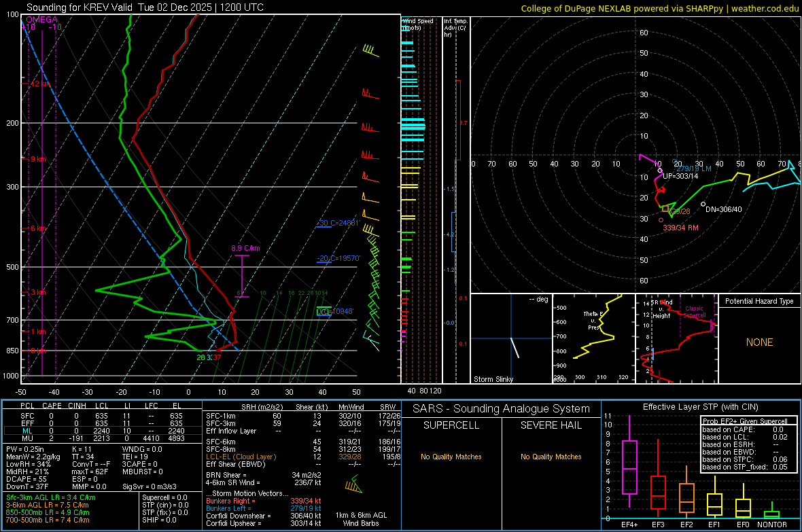Click the 'LCL=10948'' level label
The width and height of the screenshot is (802, 532).
tap(334, 312)
